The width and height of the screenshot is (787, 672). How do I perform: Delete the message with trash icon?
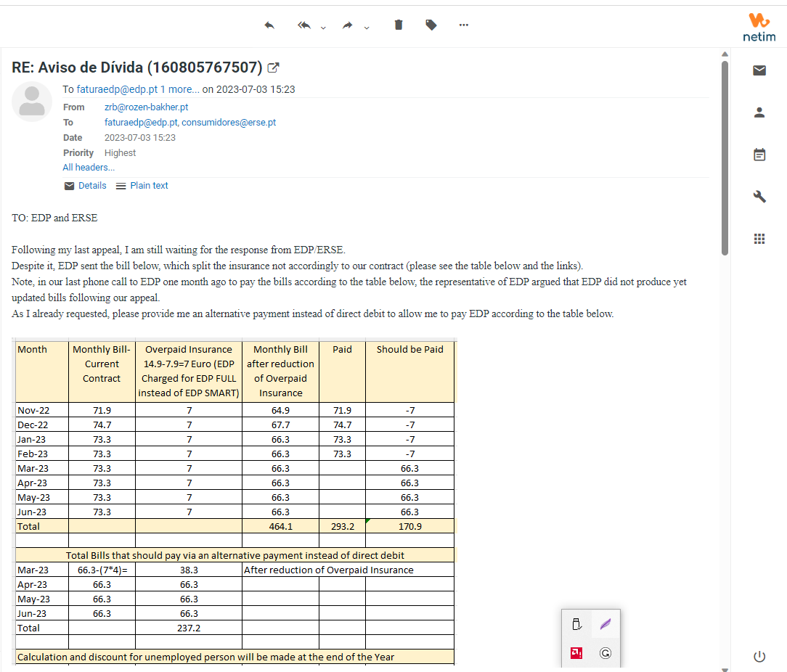point(399,25)
